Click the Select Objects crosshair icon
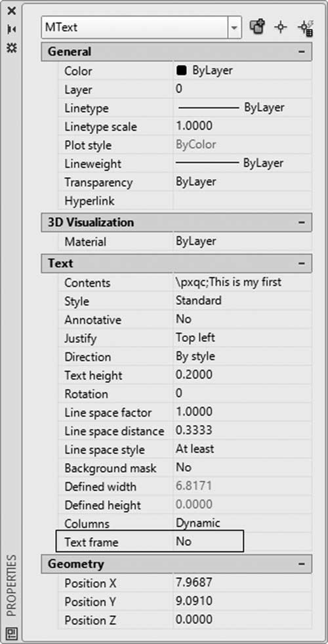 (x=281, y=28)
